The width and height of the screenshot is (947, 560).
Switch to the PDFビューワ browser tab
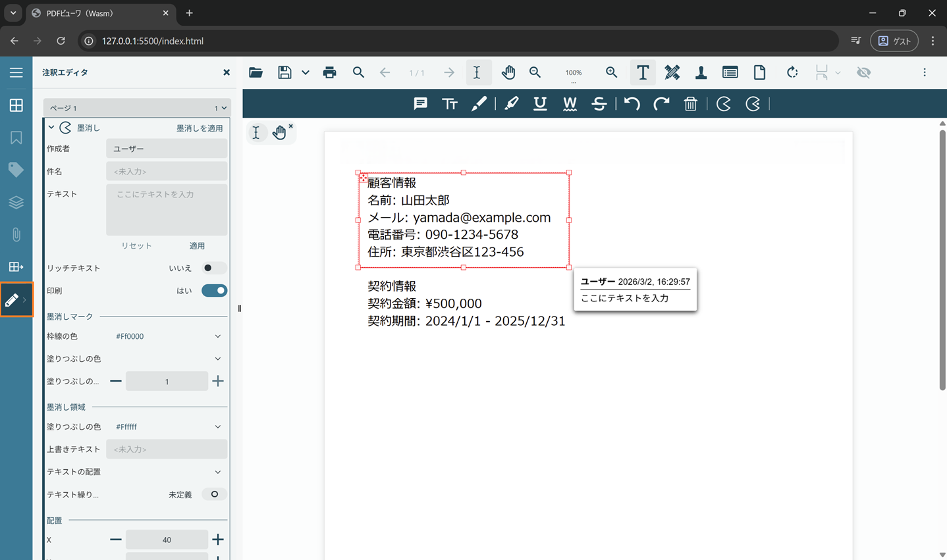(x=99, y=13)
